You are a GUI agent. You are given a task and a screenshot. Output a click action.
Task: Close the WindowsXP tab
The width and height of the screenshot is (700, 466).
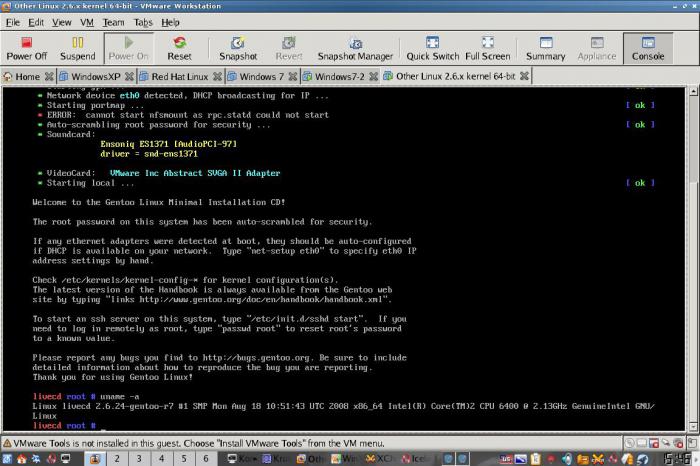[x=129, y=77]
